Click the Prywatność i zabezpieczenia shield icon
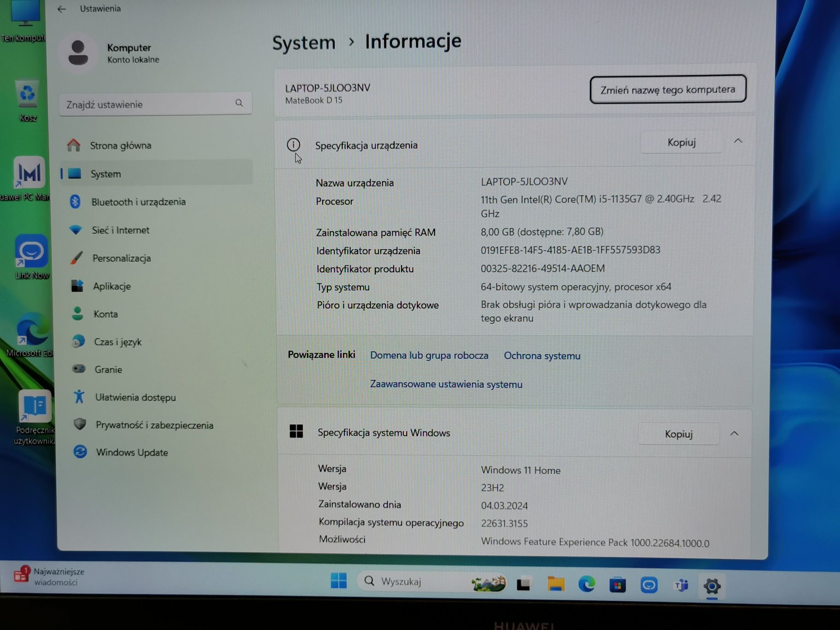 (x=80, y=424)
